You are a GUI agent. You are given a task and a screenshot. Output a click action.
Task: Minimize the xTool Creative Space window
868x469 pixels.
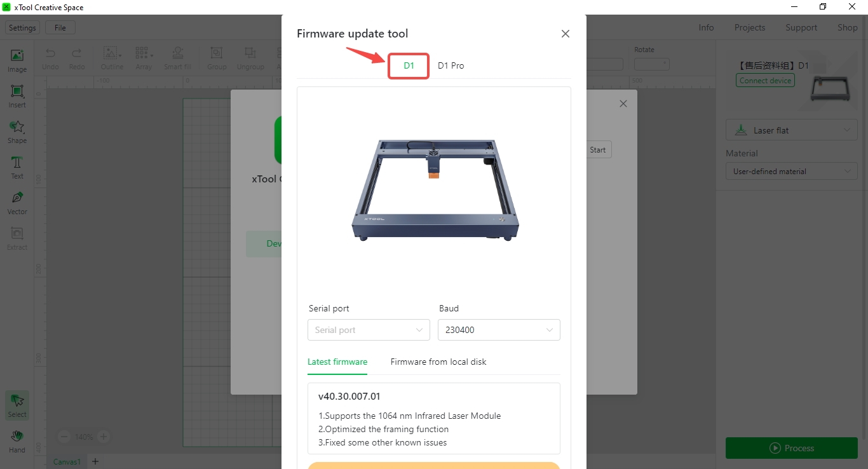pos(794,7)
